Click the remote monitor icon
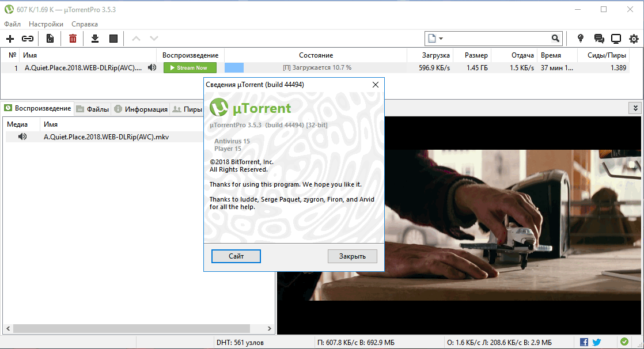 pos(616,39)
